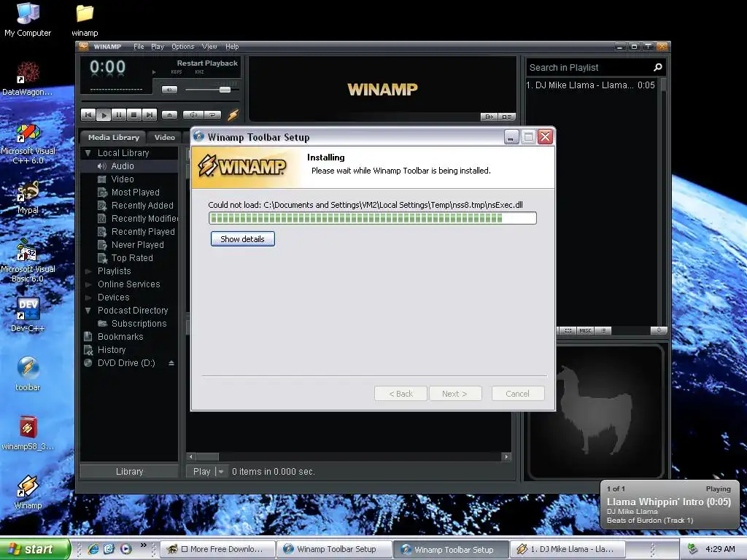Screen dimensions: 747x560
Task: Open the Start menu
Action: pyautogui.click(x=35, y=549)
